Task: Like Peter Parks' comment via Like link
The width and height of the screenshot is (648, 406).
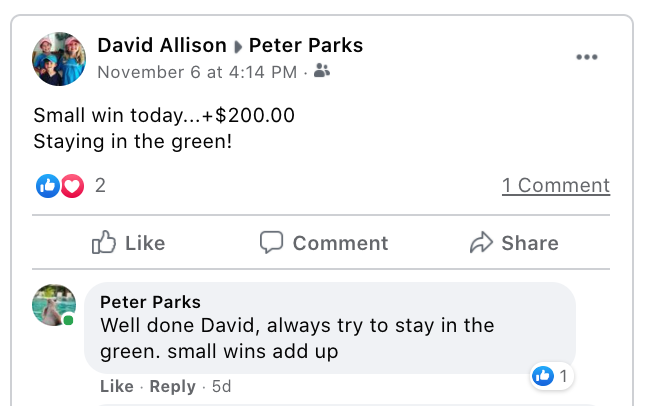Action: pos(116,386)
